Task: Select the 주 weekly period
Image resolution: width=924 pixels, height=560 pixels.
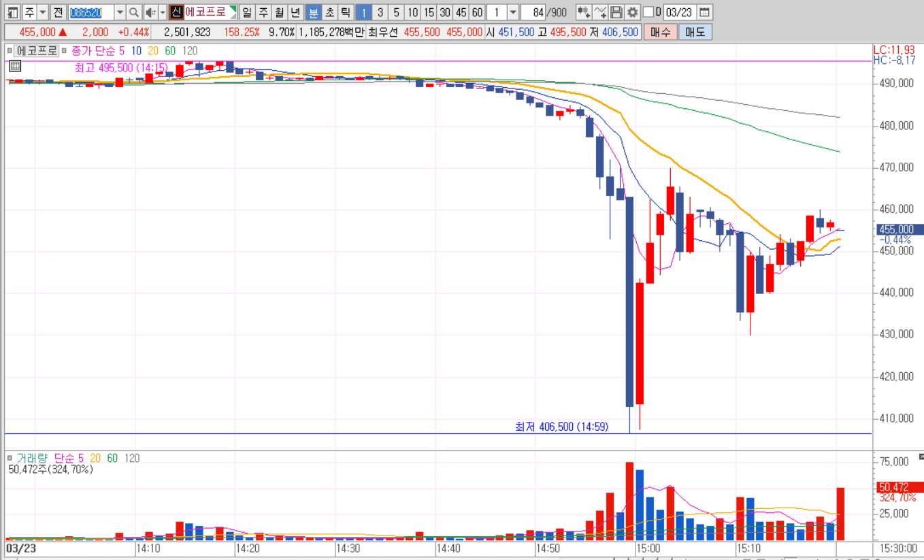Action: click(x=262, y=12)
